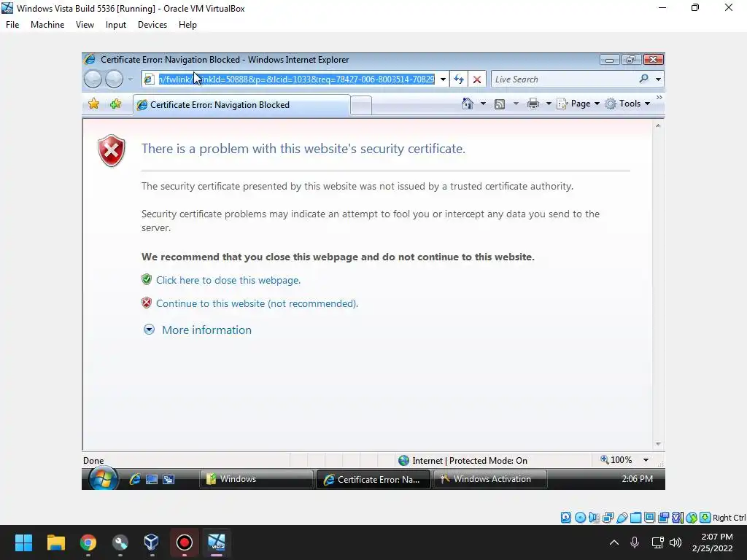Click the Home page icon
The width and height of the screenshot is (747, 560).
pos(468,104)
